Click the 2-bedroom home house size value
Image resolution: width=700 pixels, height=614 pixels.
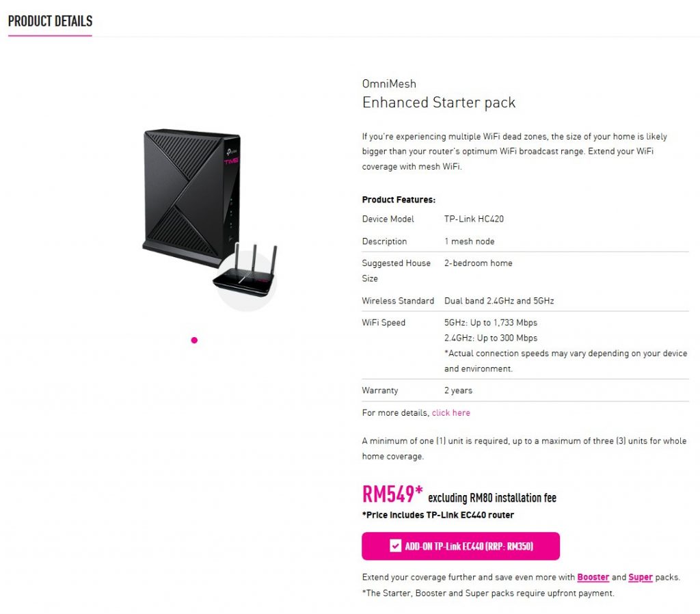pos(478,263)
